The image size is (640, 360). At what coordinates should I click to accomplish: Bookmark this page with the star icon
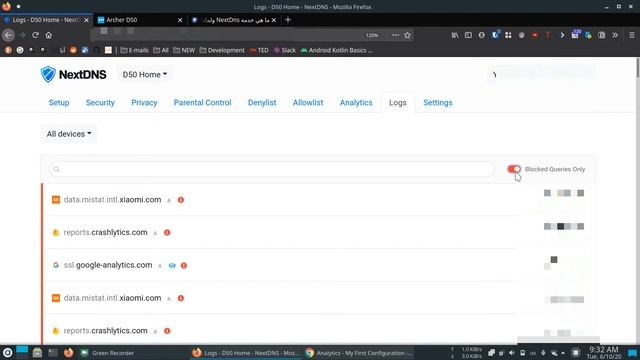point(407,35)
